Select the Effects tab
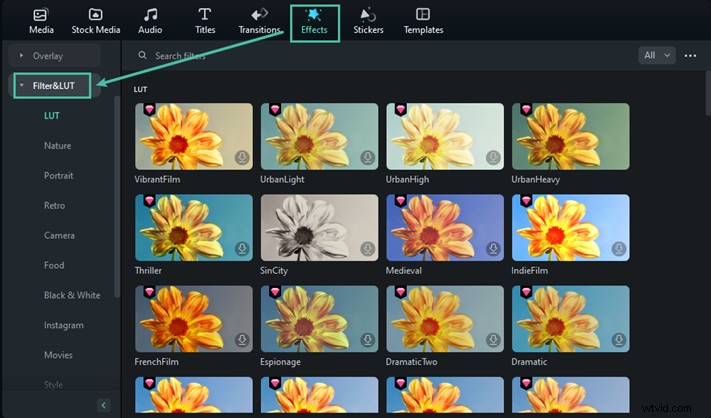 coord(314,23)
